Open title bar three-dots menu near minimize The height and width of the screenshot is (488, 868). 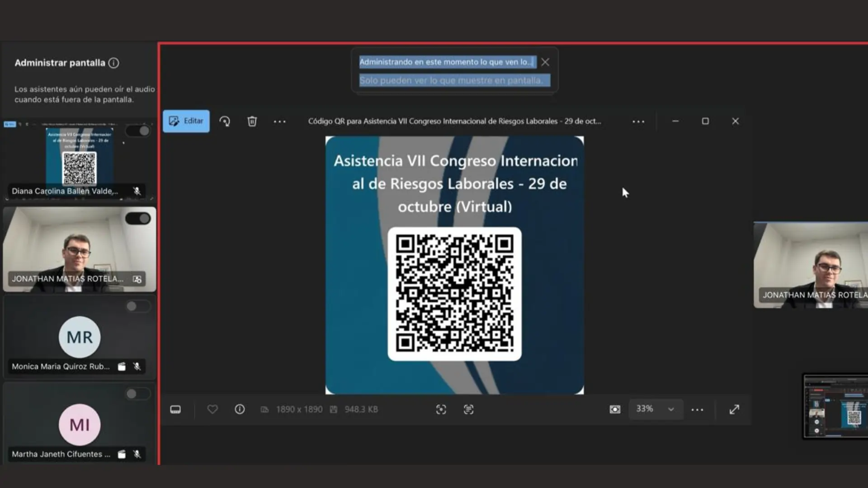tap(638, 121)
